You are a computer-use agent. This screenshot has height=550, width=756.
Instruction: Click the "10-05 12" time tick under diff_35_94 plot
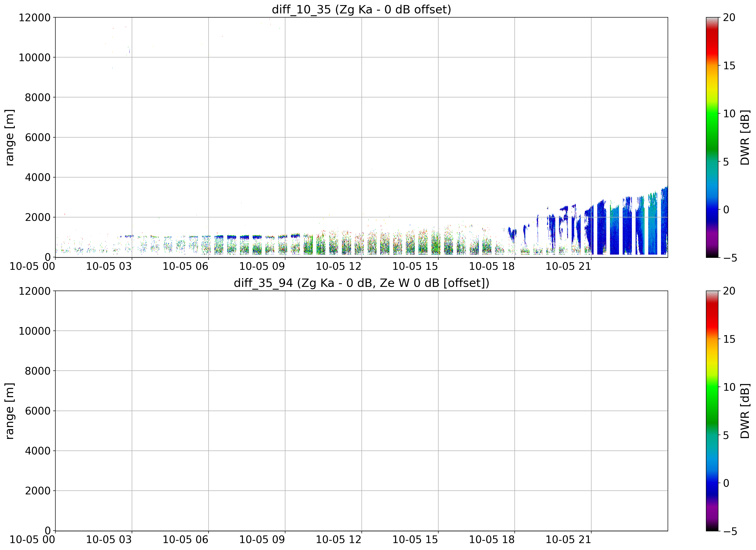tap(339, 540)
